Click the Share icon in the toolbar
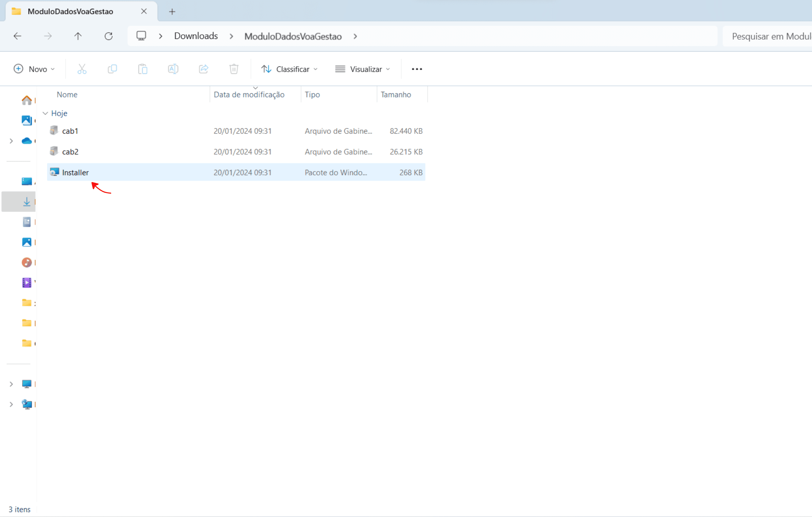Viewport: 812px width, 517px height. coord(204,69)
